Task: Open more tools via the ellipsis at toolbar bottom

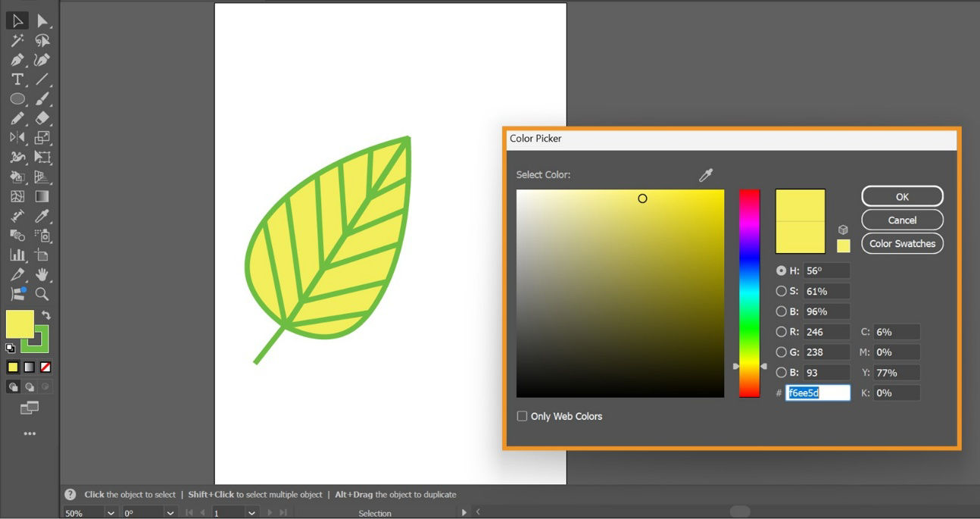Action: pos(30,433)
